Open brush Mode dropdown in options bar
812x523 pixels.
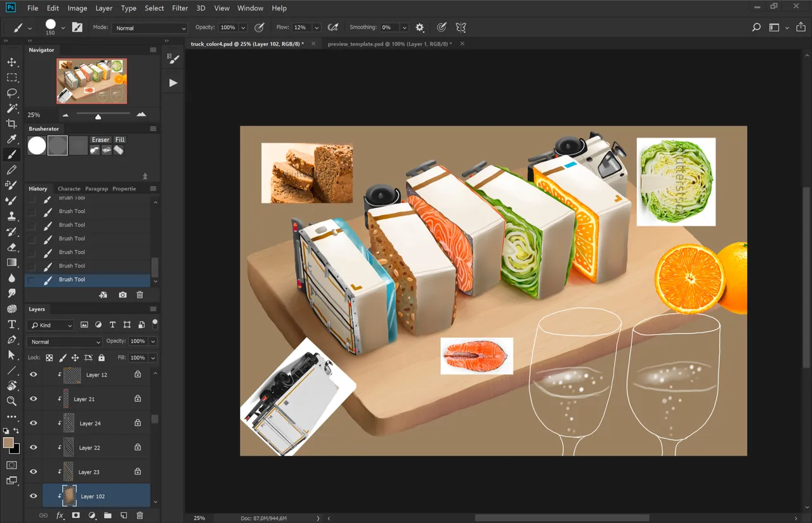pyautogui.click(x=150, y=28)
